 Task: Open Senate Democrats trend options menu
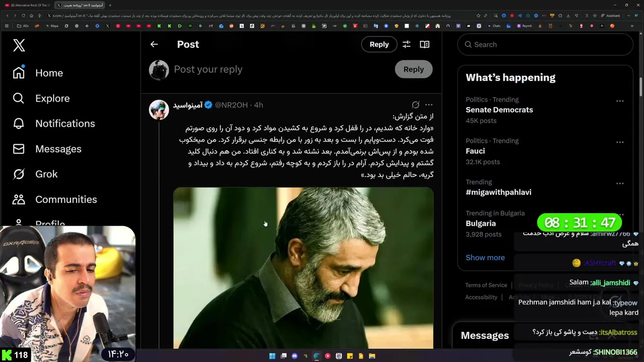(x=620, y=101)
